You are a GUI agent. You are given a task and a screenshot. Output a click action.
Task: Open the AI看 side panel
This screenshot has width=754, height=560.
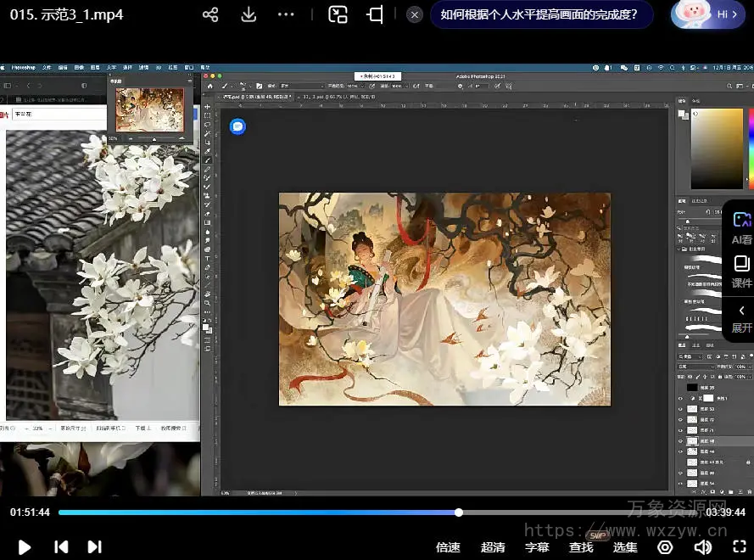[741, 227]
